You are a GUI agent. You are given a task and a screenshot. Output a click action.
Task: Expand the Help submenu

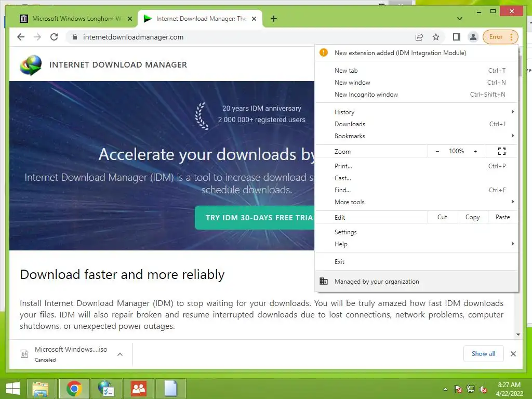(416, 244)
